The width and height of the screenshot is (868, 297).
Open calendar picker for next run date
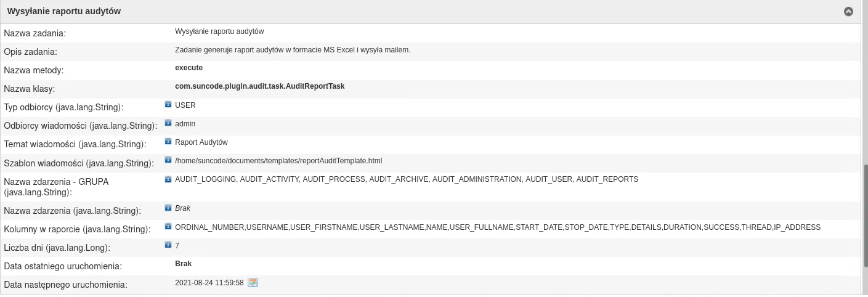(x=252, y=283)
